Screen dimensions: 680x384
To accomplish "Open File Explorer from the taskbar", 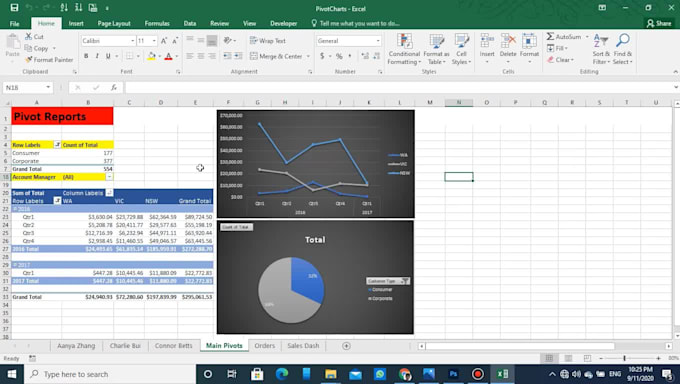I will point(330,374).
